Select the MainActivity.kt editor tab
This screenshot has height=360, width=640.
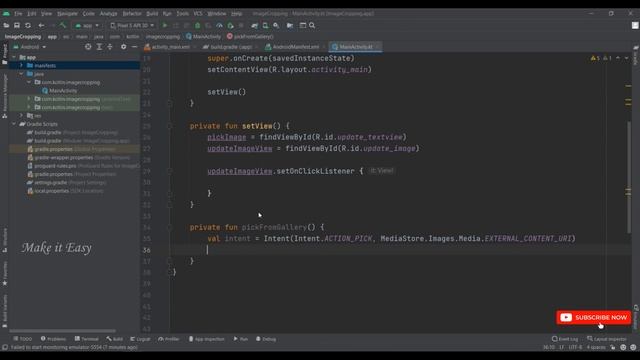point(356,47)
